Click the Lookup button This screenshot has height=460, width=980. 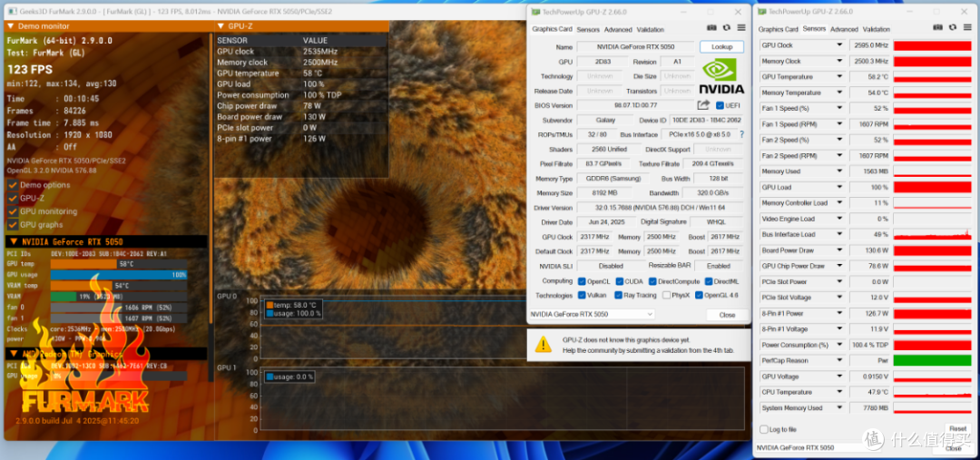point(721,47)
